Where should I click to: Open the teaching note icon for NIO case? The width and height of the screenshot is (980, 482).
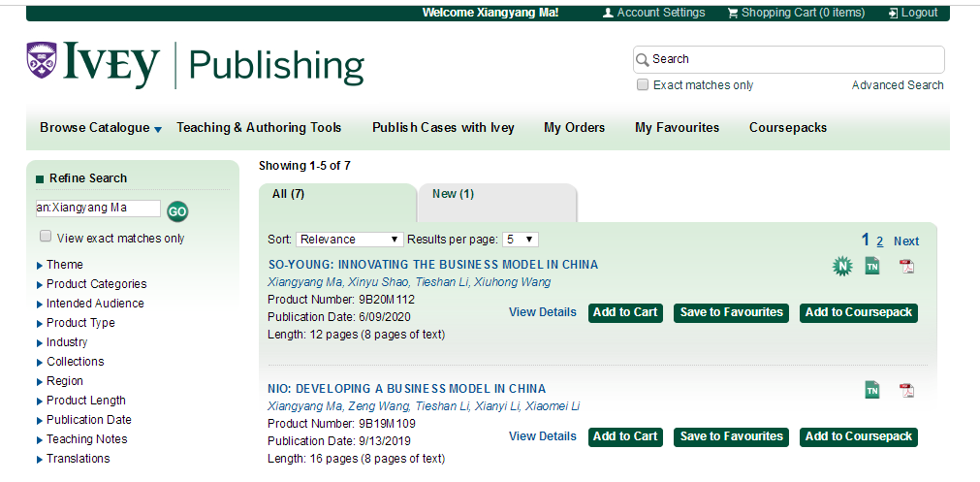tap(872, 391)
